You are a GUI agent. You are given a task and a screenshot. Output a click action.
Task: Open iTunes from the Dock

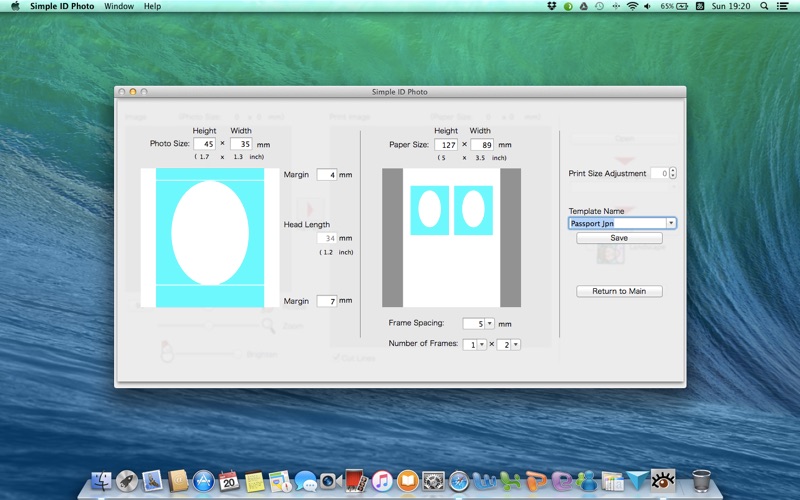point(382,481)
